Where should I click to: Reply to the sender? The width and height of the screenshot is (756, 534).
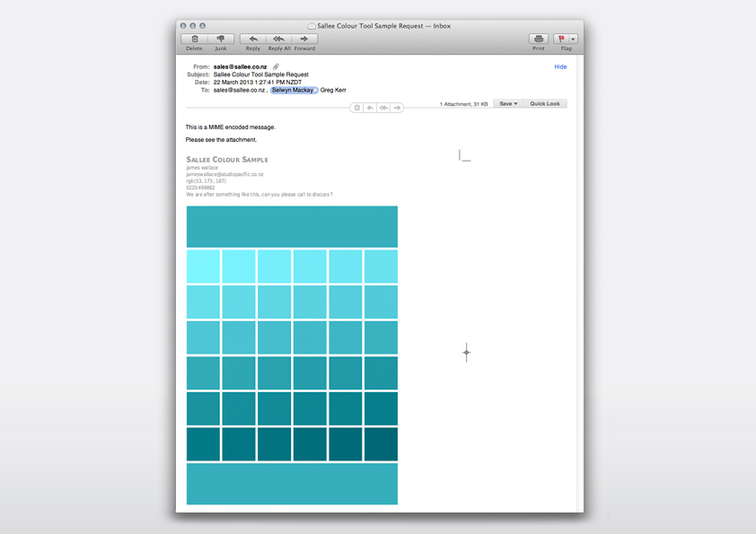coord(253,39)
